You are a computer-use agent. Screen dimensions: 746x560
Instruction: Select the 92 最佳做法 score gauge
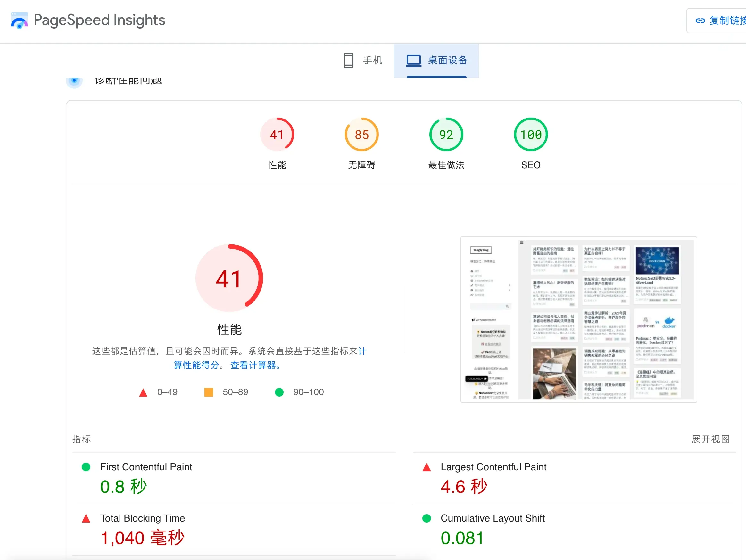click(446, 135)
